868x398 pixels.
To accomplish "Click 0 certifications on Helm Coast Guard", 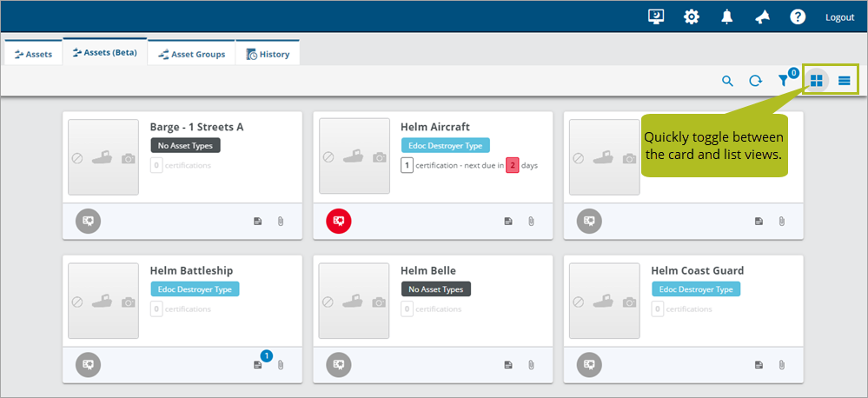I will point(682,308).
